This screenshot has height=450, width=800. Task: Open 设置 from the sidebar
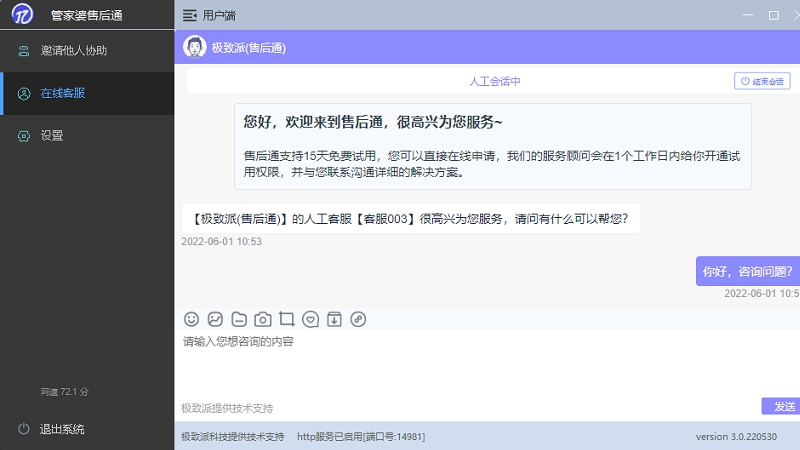(87, 136)
